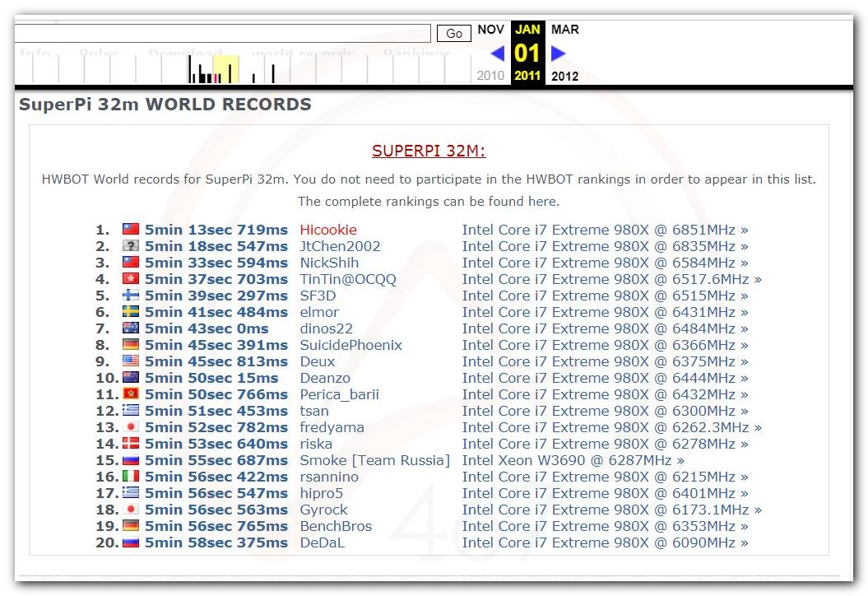
Task: Select NOV month in Wayback toolbar
Action: (x=490, y=30)
